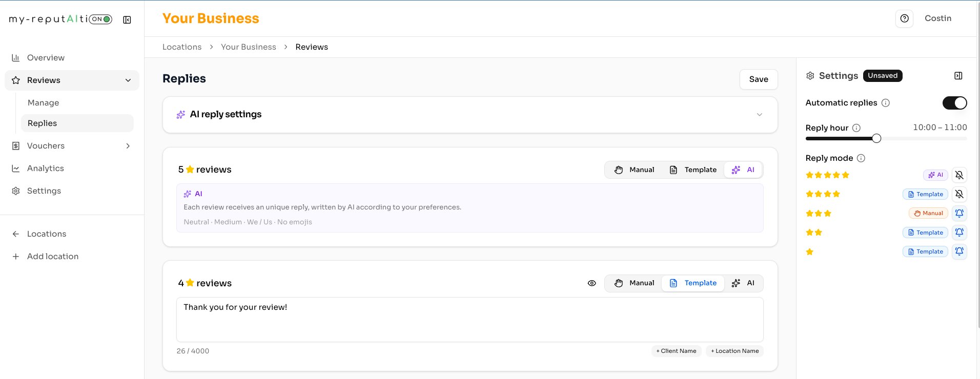Click the my-reputAItiON logo

click(60, 19)
